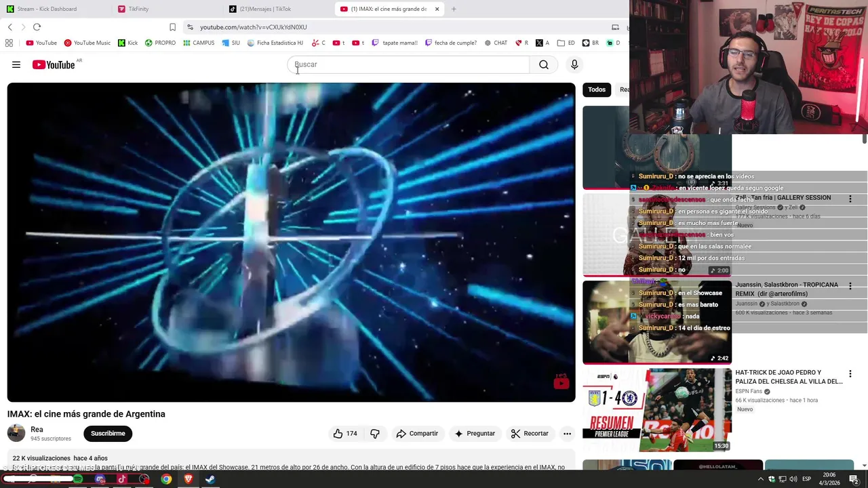Open the YouTube hamburger guide menu

tap(16, 64)
